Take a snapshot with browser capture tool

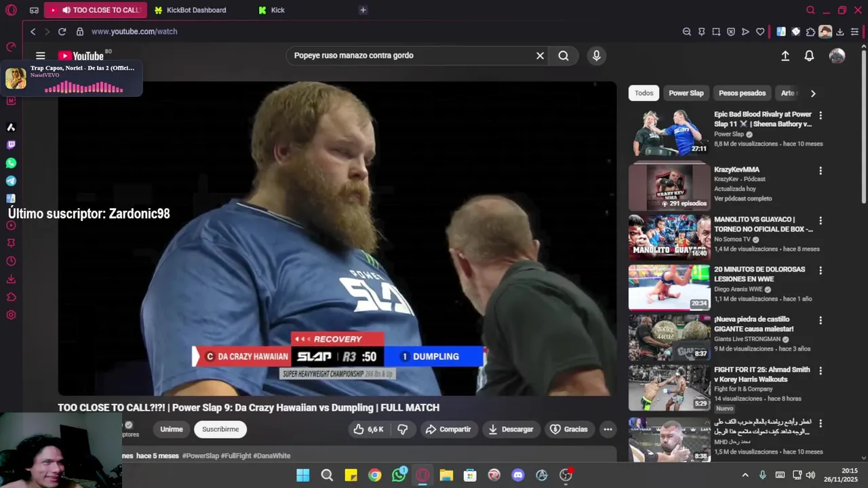pos(716,32)
